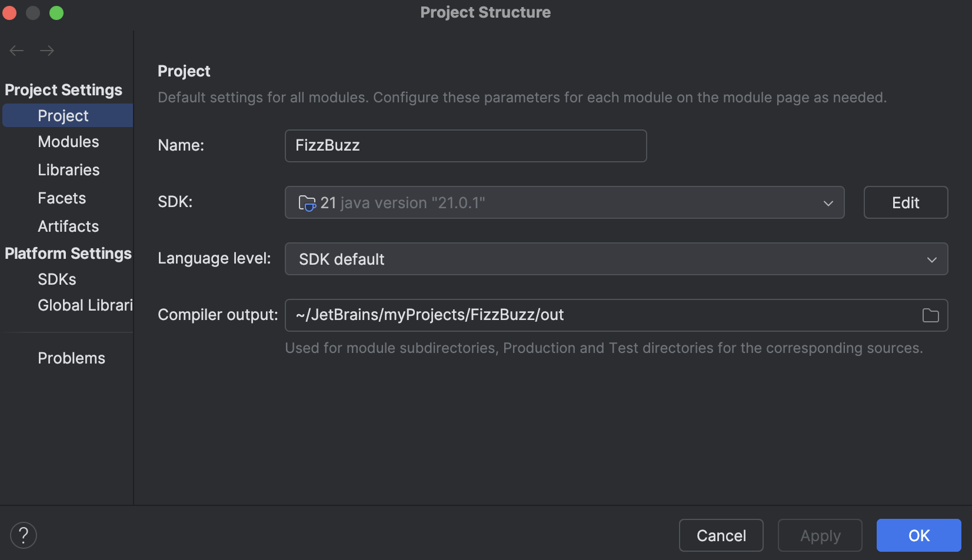This screenshot has width=972, height=560.
Task: Select Artifacts from Project Settings
Action: (x=68, y=226)
